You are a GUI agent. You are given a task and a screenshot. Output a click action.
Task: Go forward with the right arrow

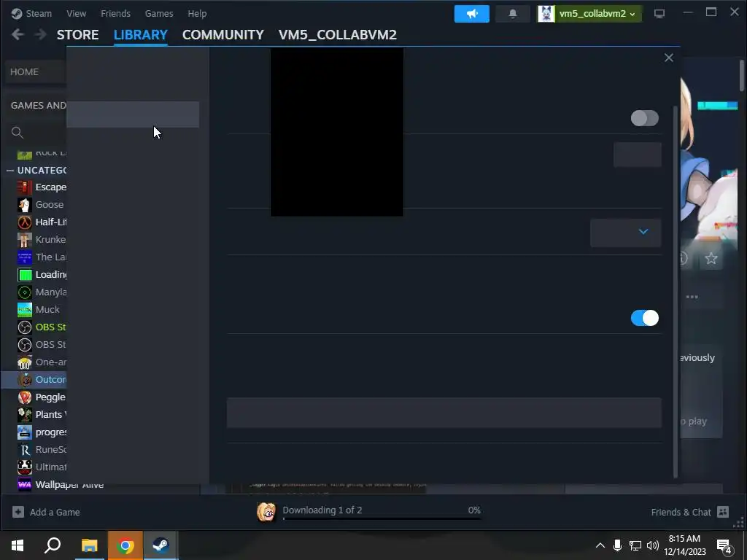41,34
